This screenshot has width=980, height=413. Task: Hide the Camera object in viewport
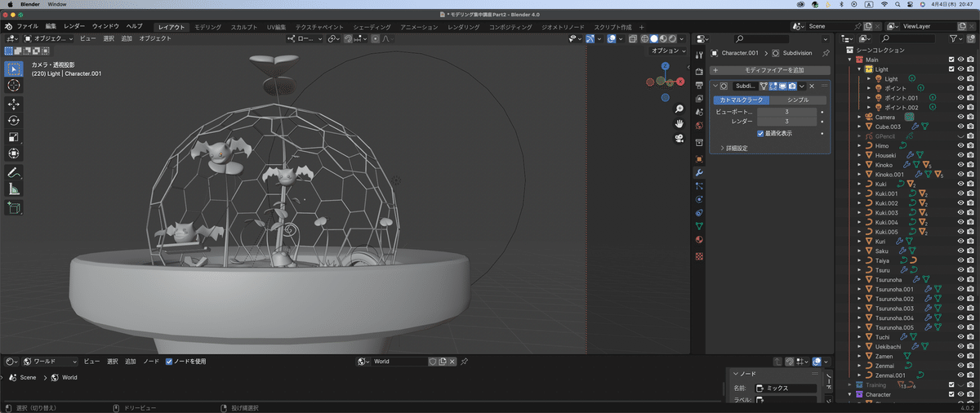pyautogui.click(x=960, y=117)
